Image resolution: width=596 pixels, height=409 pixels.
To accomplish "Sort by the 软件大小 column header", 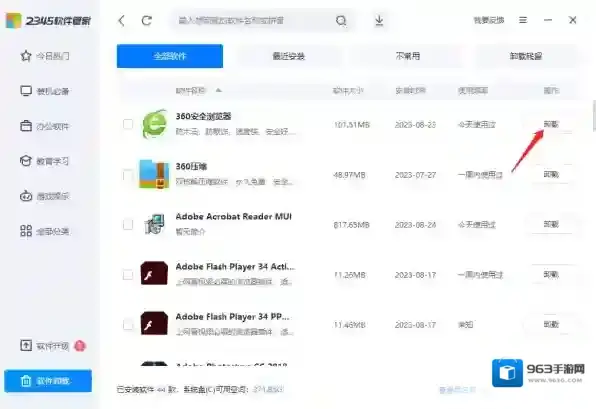I will click(348, 90).
